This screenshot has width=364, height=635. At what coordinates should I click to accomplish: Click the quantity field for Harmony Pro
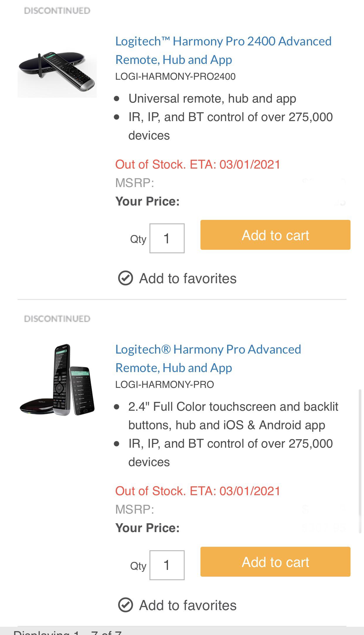tap(167, 565)
